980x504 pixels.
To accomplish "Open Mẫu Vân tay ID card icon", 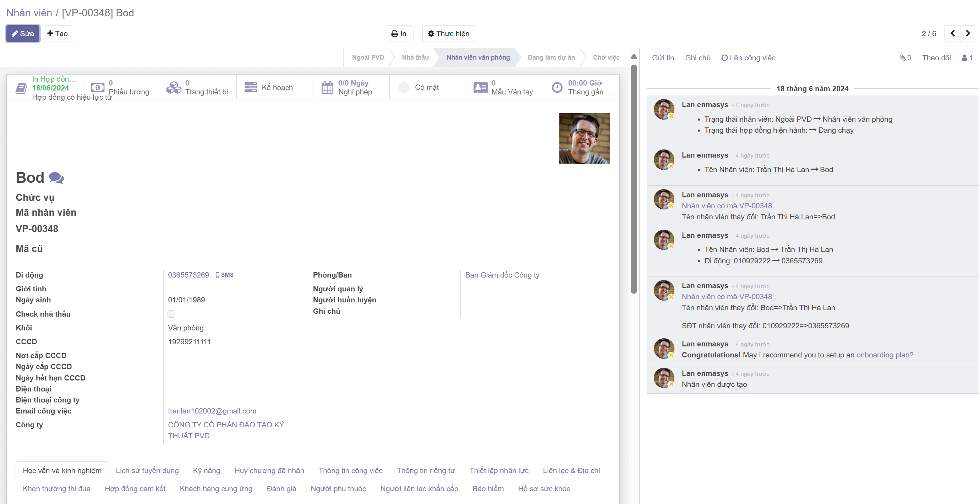I will click(x=480, y=87).
